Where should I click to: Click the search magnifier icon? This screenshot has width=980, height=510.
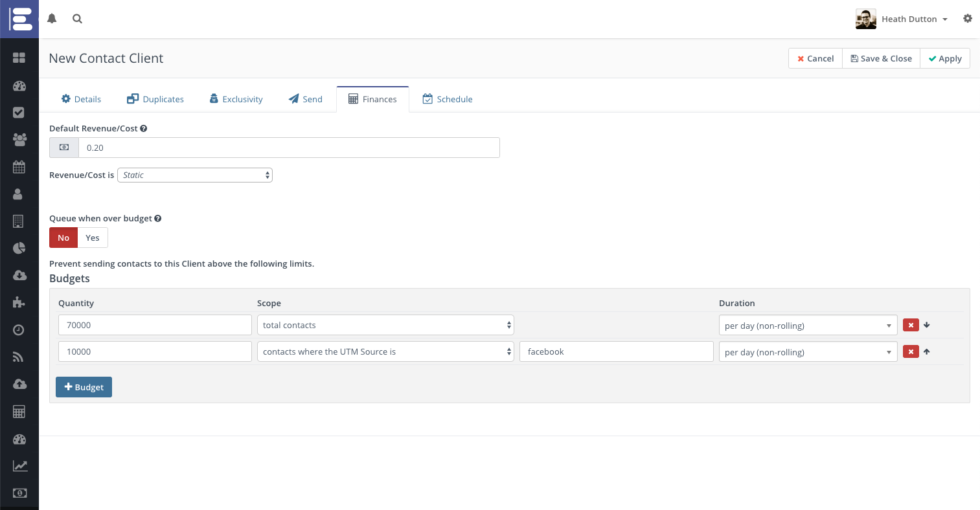77,19
